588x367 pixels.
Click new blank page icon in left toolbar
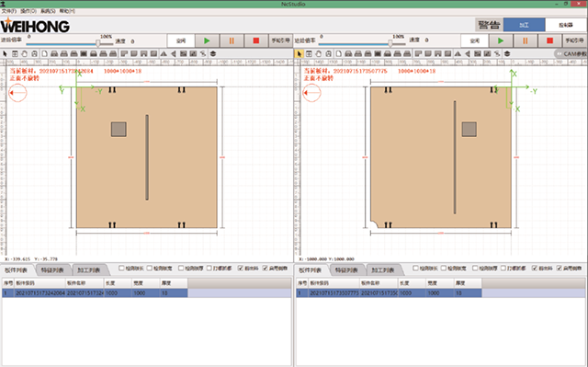(x=44, y=53)
